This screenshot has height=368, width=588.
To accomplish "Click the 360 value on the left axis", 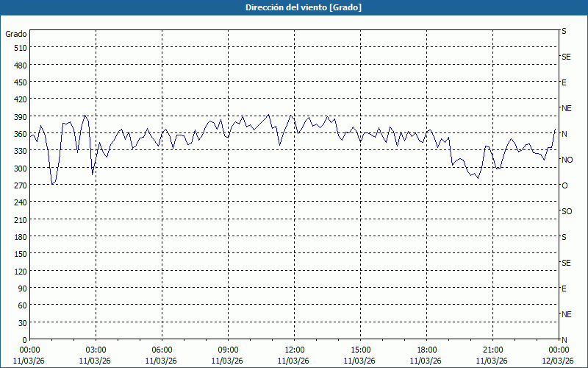I will 19,134.
